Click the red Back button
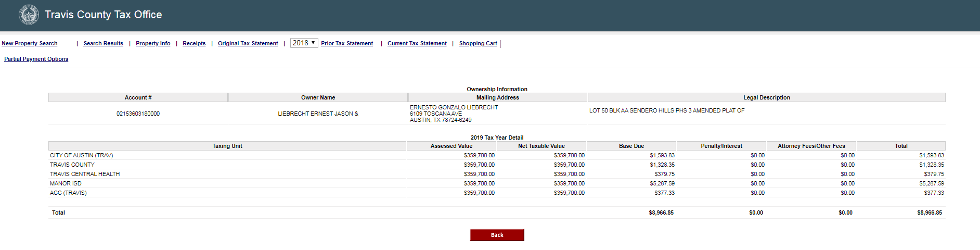The image size is (980, 250). (x=497, y=235)
